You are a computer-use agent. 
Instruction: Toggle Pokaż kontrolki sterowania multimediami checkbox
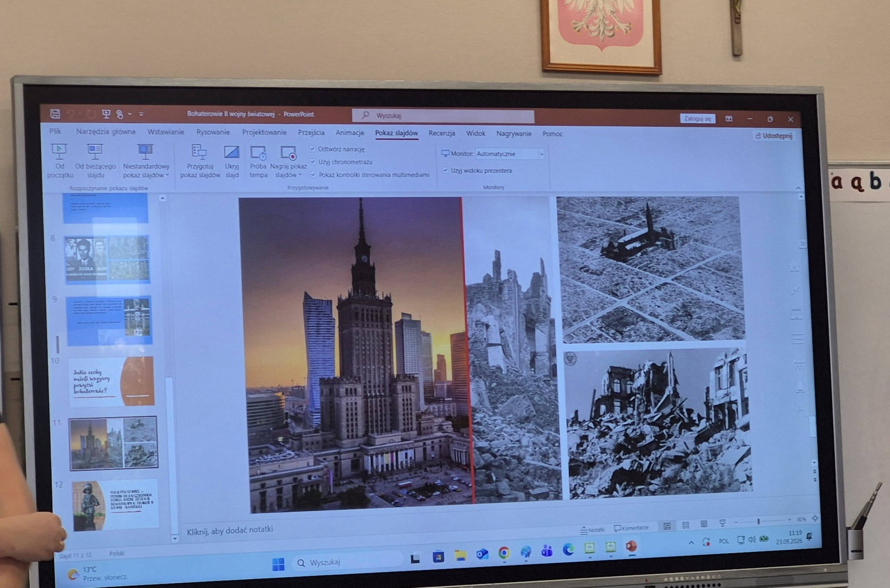(x=313, y=175)
